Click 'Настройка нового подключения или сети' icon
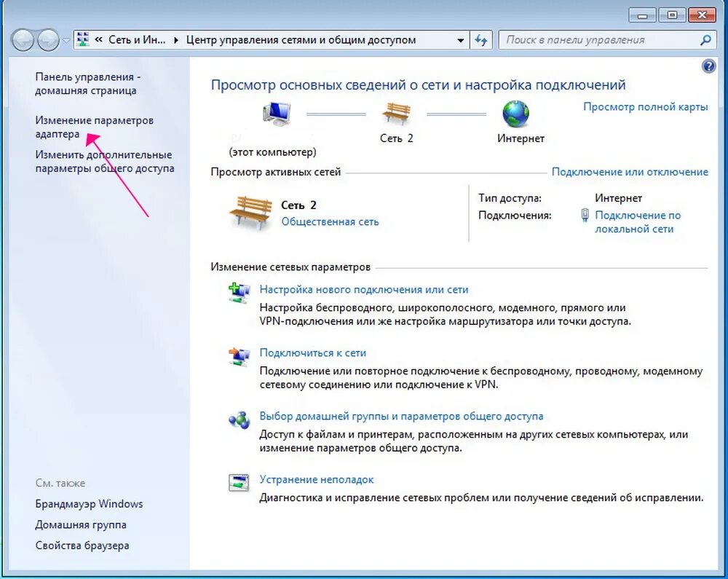This screenshot has width=728, height=579. point(239,293)
